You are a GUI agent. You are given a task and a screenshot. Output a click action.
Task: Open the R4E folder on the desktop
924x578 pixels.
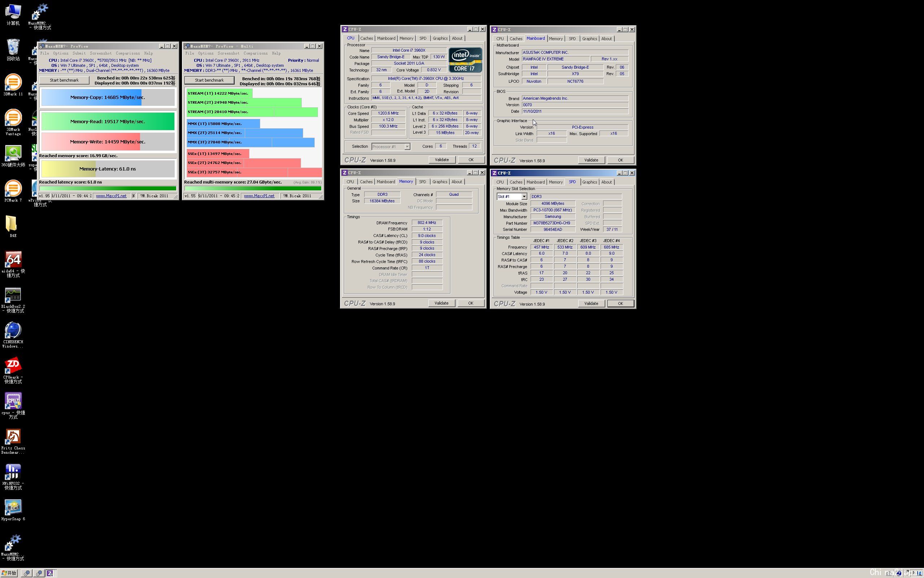pyautogui.click(x=13, y=226)
